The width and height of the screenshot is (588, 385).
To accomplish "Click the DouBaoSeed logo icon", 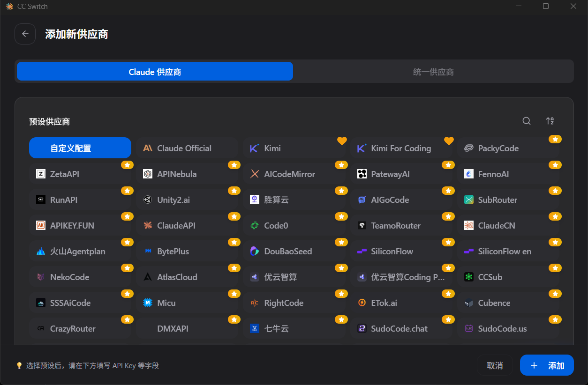I will 255,251.
